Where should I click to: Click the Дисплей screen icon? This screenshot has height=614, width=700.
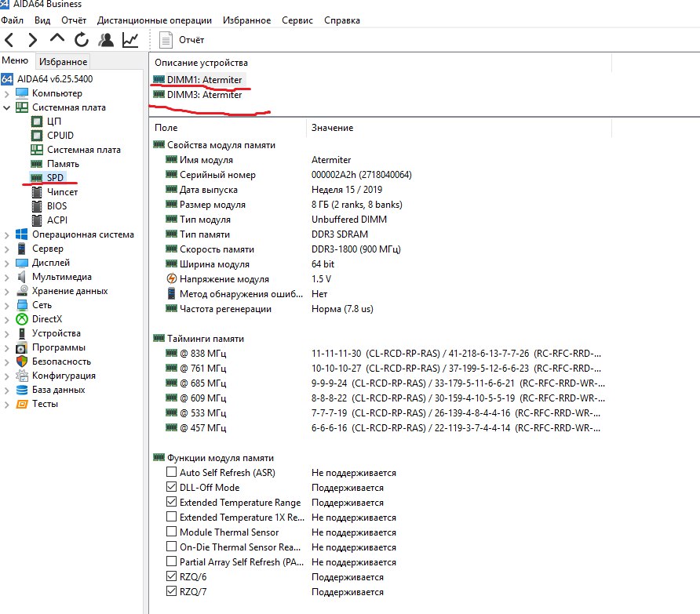click(x=22, y=263)
